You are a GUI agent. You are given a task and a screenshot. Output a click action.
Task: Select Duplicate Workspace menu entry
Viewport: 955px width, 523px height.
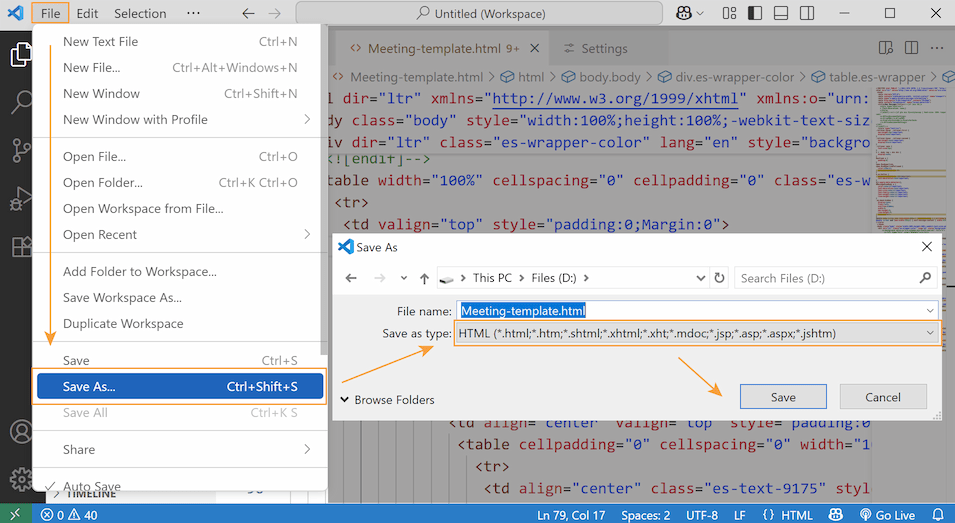[x=180, y=323]
